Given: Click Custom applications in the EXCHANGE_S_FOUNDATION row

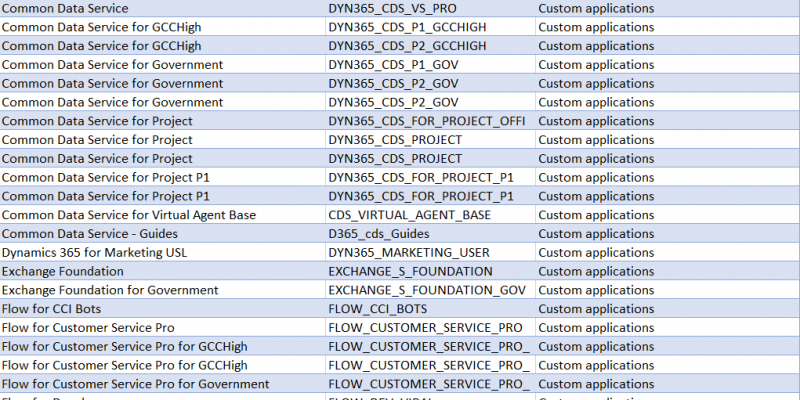Looking at the screenshot, I should coord(667,271).
